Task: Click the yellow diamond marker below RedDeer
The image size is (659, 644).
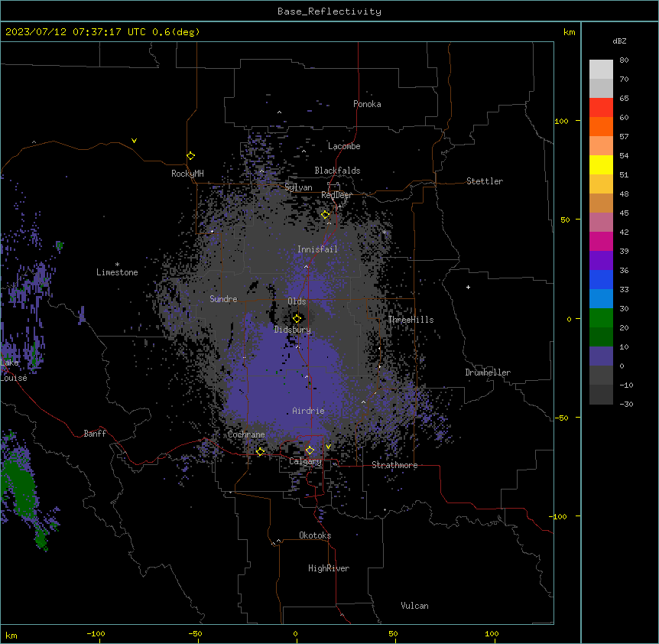Action: [326, 215]
